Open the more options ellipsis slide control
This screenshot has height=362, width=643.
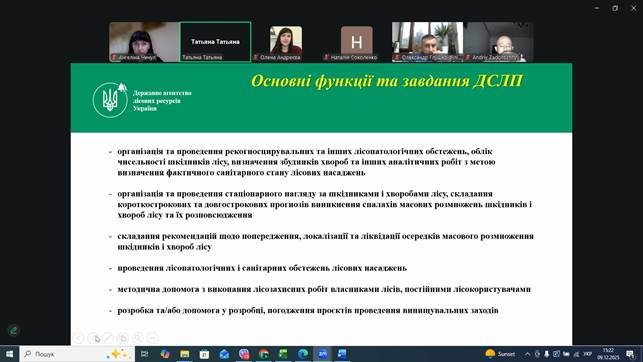153,338
